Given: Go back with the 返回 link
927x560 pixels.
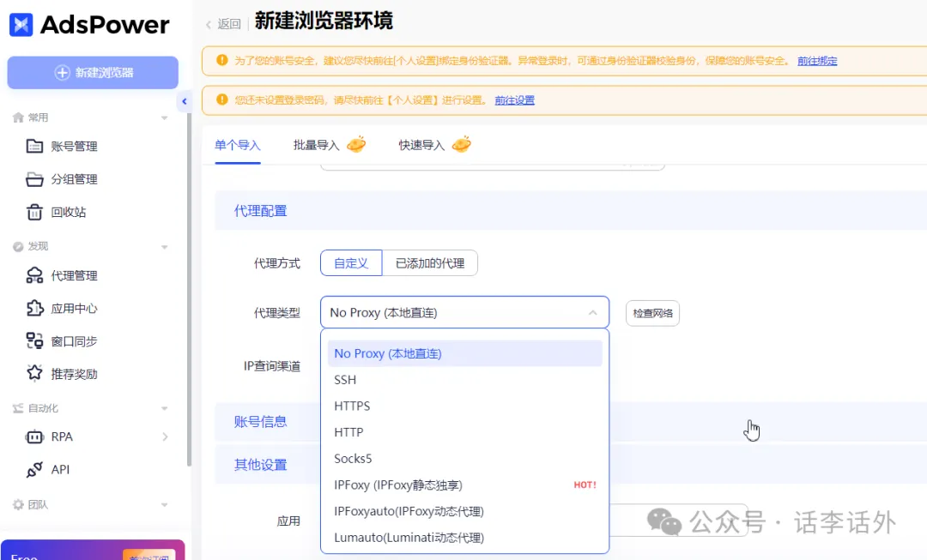Looking at the screenshot, I should 223,24.
